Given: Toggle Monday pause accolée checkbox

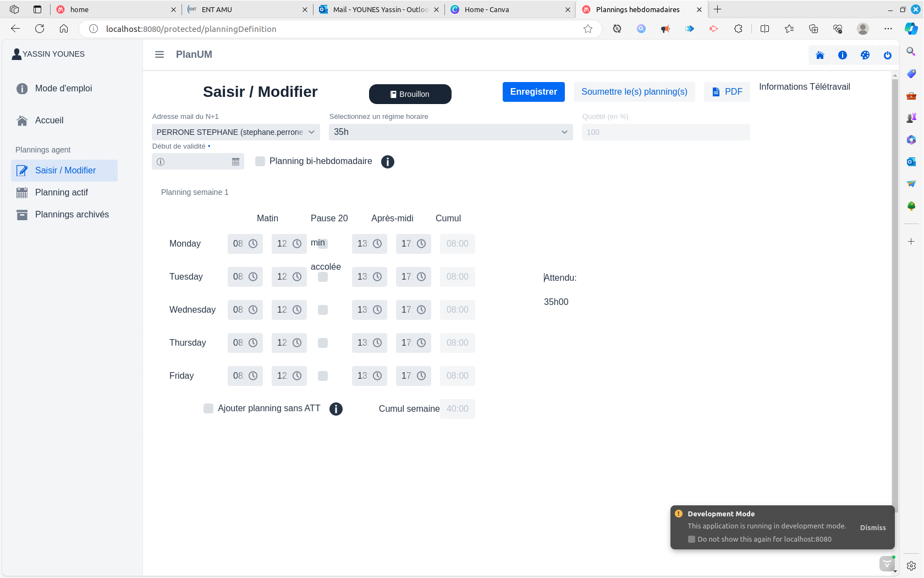Looking at the screenshot, I should tap(323, 243).
